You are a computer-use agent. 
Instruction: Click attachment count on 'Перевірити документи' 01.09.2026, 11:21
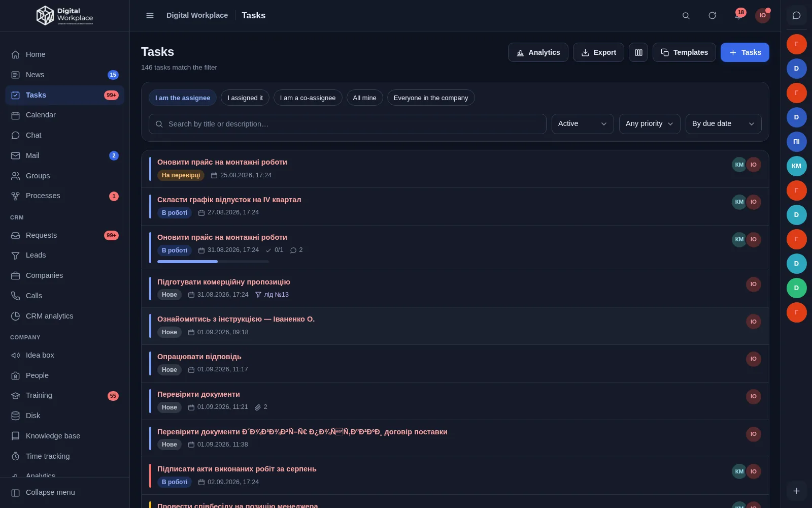(261, 407)
